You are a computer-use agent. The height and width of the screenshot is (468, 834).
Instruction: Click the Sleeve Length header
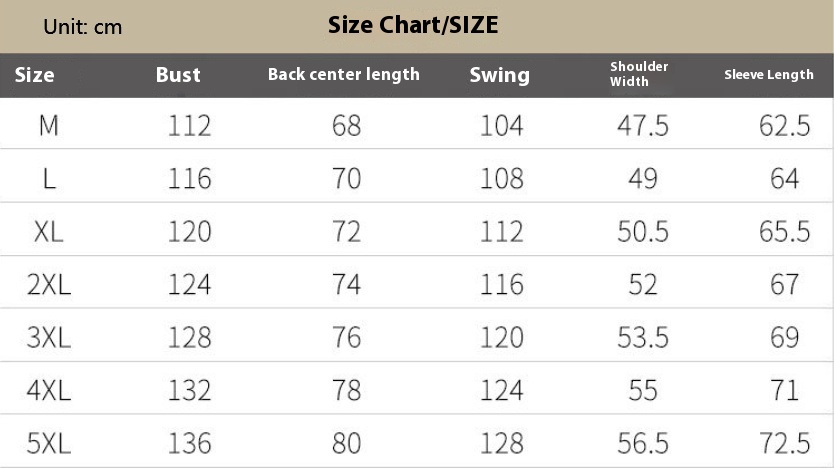click(769, 74)
